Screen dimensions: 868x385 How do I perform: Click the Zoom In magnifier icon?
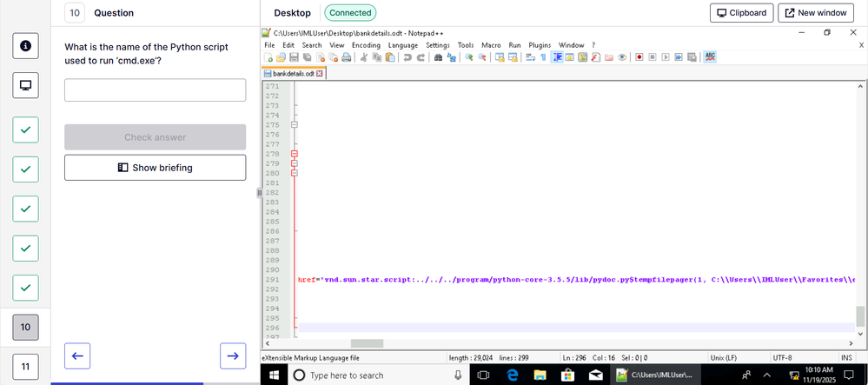point(469,57)
